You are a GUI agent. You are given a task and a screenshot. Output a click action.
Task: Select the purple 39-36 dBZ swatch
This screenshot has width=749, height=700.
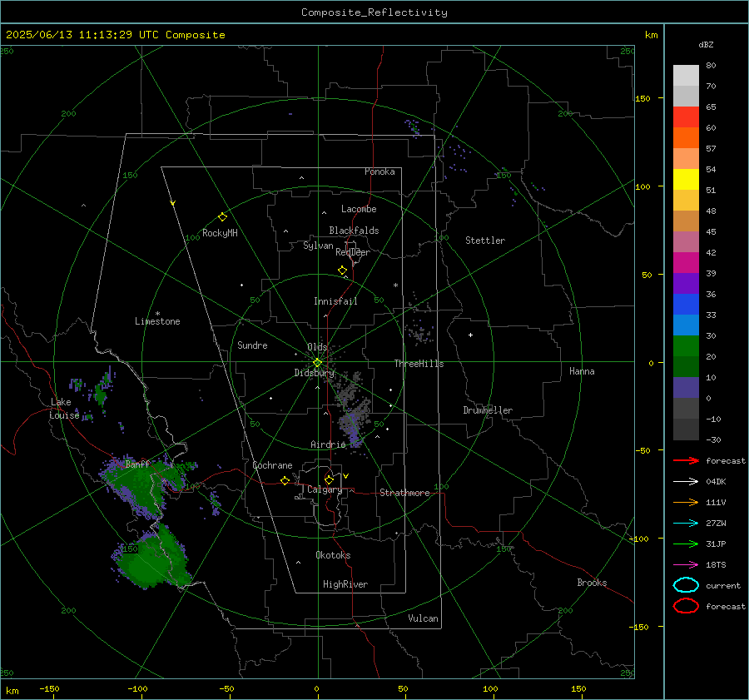tap(686, 283)
